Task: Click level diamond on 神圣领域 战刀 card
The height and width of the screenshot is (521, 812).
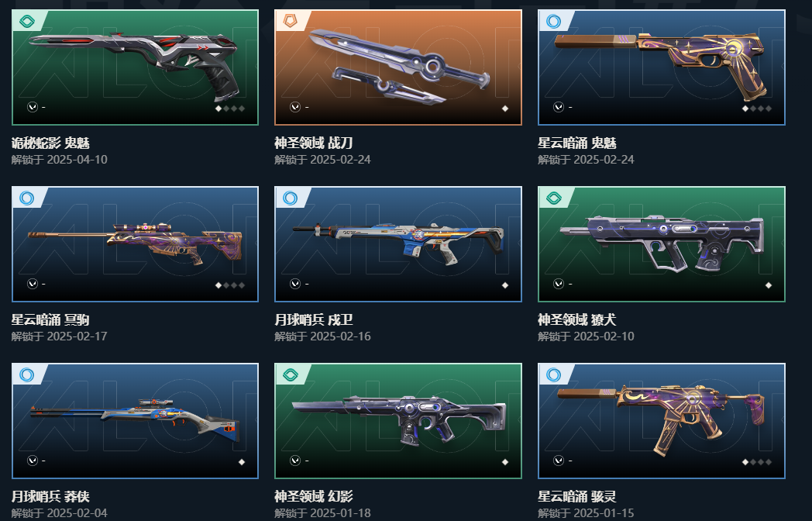Action: 505,109
